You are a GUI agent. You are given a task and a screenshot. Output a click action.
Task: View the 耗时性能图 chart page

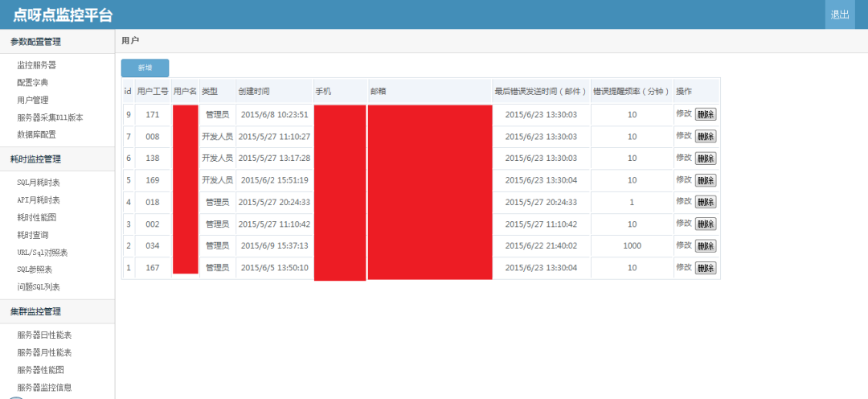(37, 217)
